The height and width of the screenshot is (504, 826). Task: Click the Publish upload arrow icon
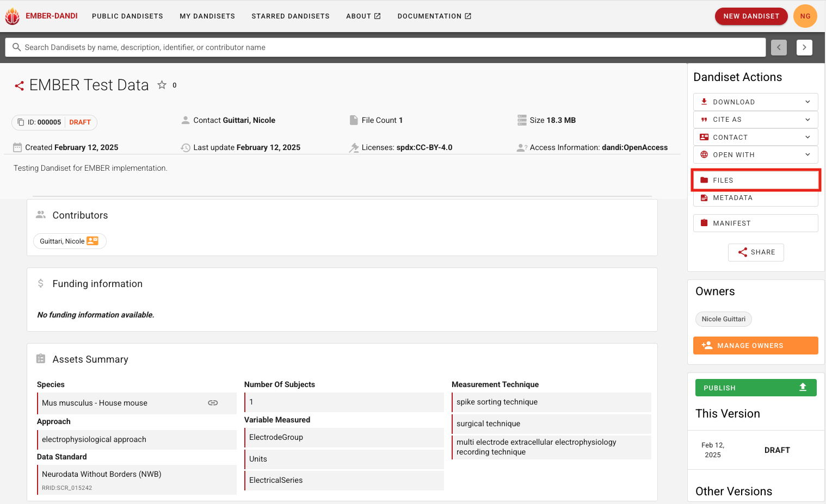pos(803,387)
